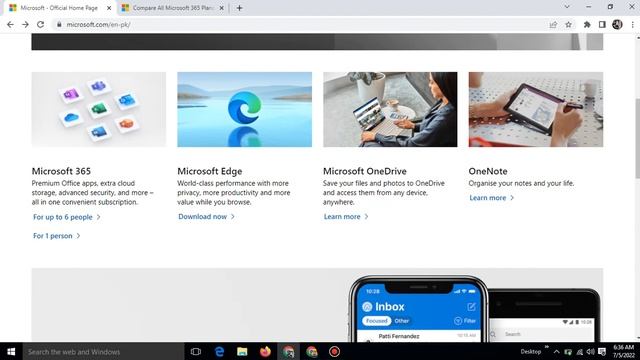Open the Microsoft 365 apps image
Viewport: 640px width, 360px height.
pos(99,109)
